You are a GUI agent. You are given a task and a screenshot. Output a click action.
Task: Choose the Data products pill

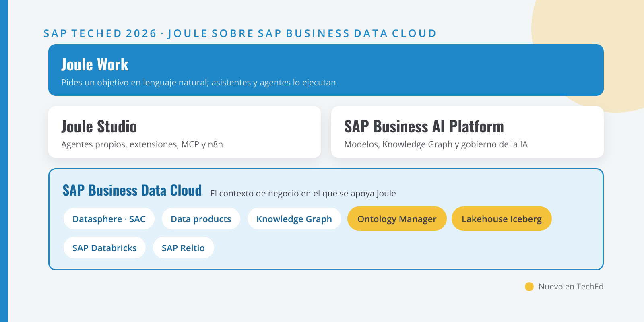tap(201, 219)
